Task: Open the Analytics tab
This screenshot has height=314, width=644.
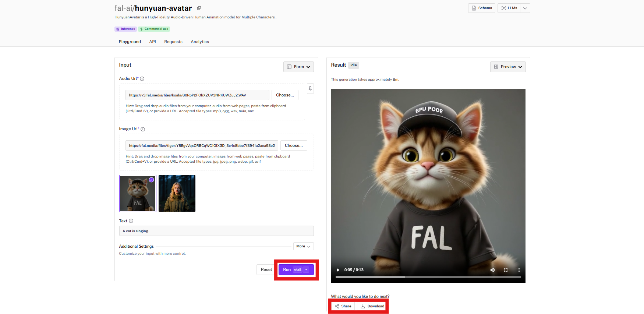Action: point(200,42)
